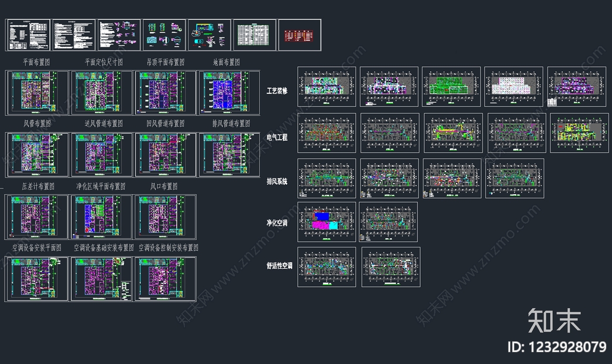
Task: Select the drawing under 风口布置图
Action: coord(165,217)
